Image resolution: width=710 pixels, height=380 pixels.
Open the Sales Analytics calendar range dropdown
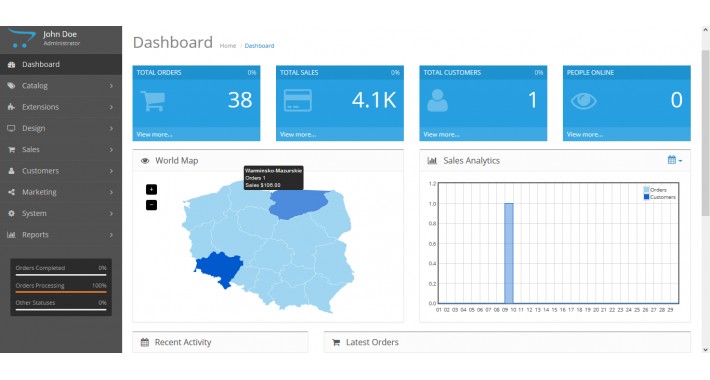point(675,160)
